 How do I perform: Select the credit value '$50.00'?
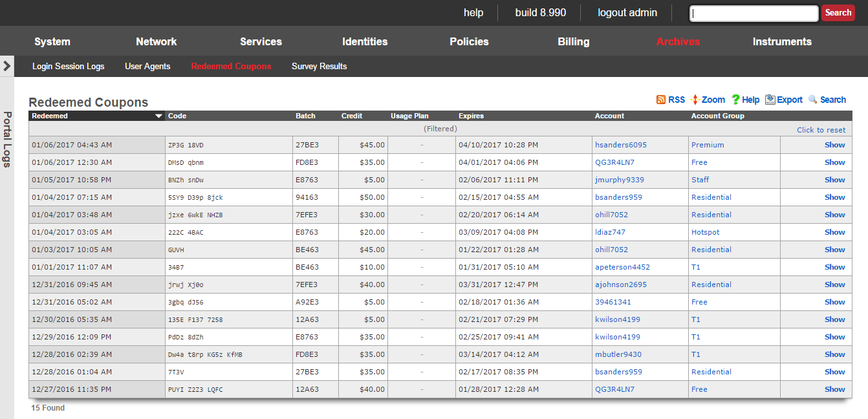373,197
